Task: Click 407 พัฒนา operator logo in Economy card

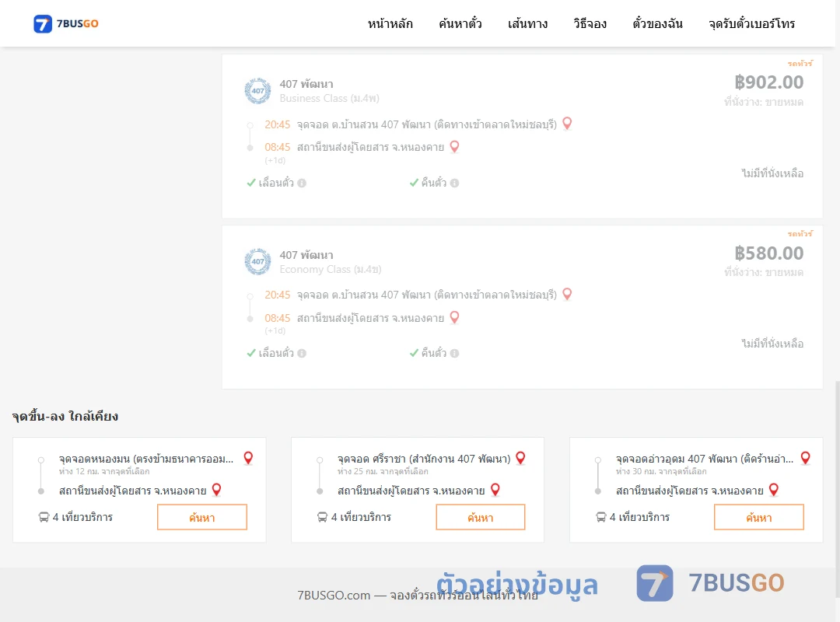Action: point(257,261)
